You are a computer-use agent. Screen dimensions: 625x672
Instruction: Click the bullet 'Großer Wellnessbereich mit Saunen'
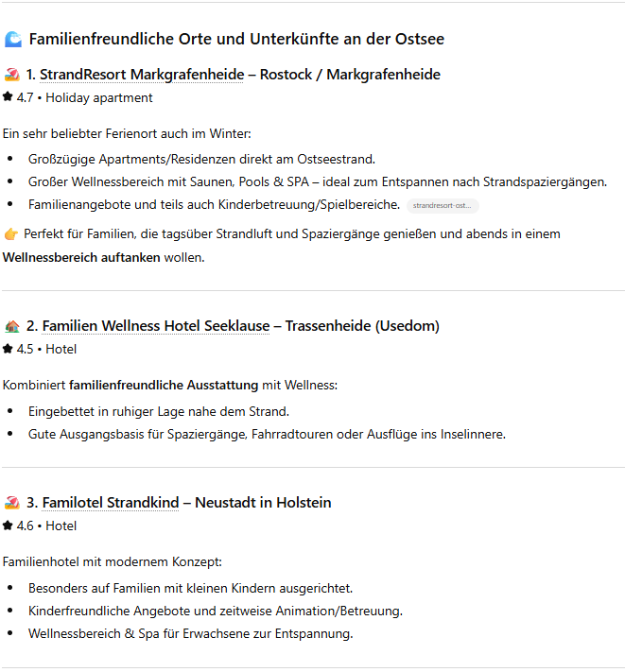(317, 181)
